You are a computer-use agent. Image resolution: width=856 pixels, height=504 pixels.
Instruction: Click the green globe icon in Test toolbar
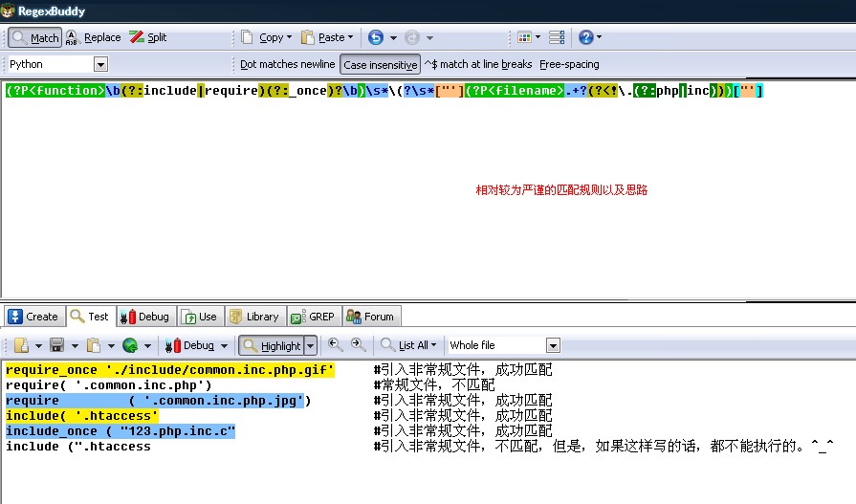click(129, 345)
